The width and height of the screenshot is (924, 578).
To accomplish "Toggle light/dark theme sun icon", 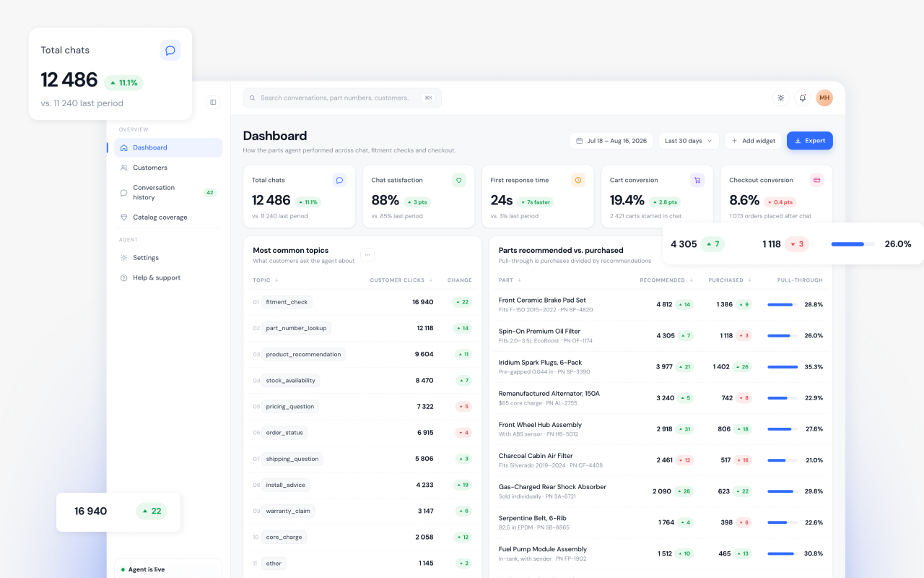I will [780, 98].
